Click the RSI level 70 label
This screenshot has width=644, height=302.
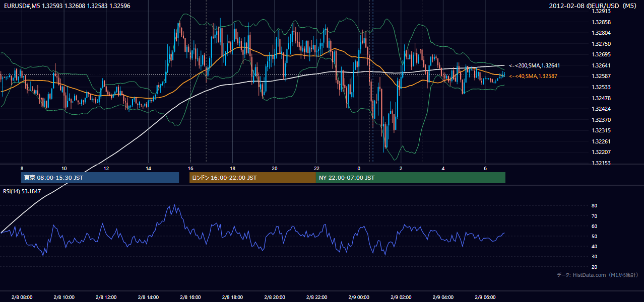coord(595,216)
